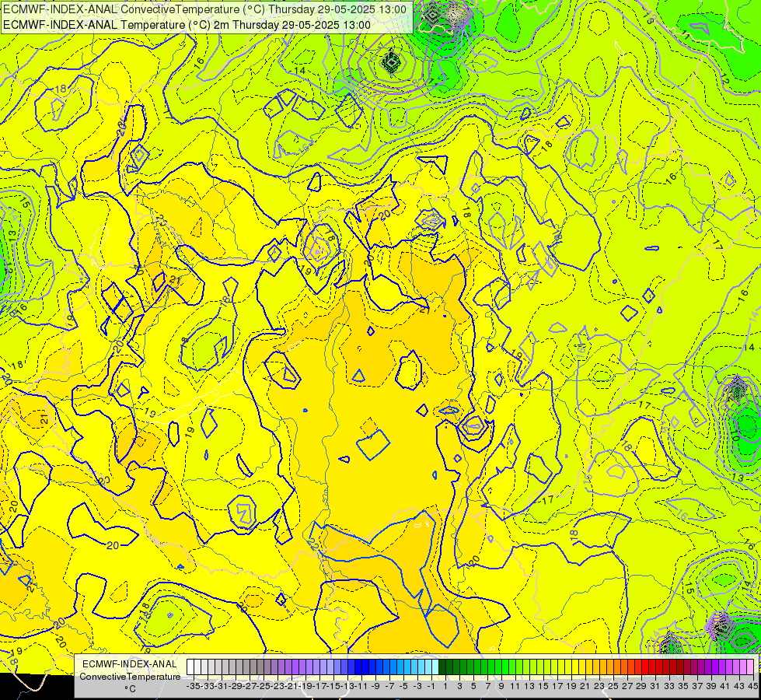Click the 45 legend value
This screenshot has width=761, height=700.
pos(752,686)
